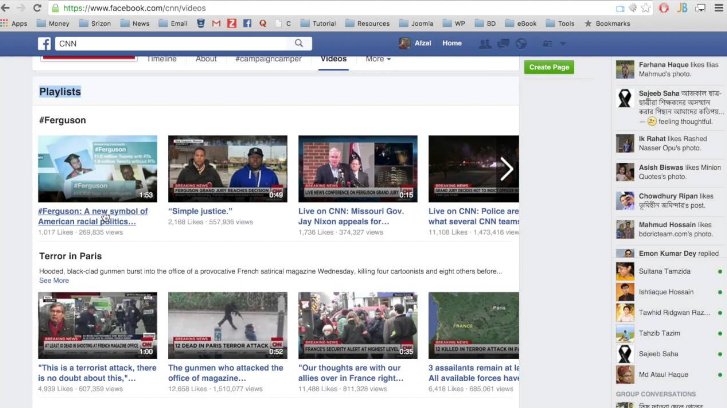727x408 pixels.
Task: Open friend requests icon
Action: coord(485,44)
